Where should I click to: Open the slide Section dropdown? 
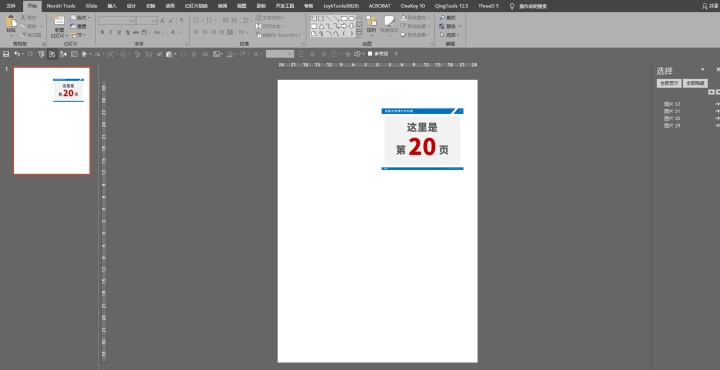pos(79,35)
